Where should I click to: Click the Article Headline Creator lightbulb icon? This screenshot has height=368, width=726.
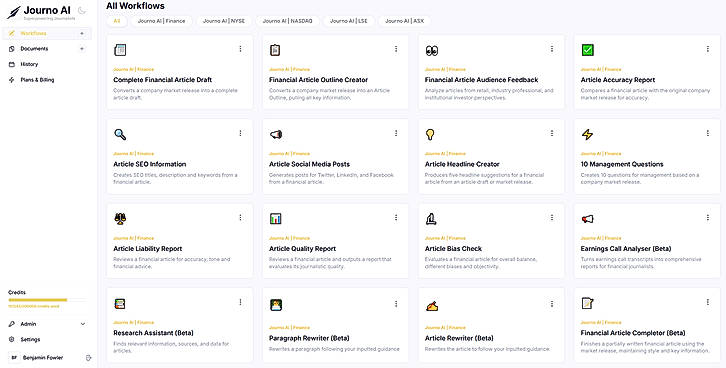[x=430, y=134]
